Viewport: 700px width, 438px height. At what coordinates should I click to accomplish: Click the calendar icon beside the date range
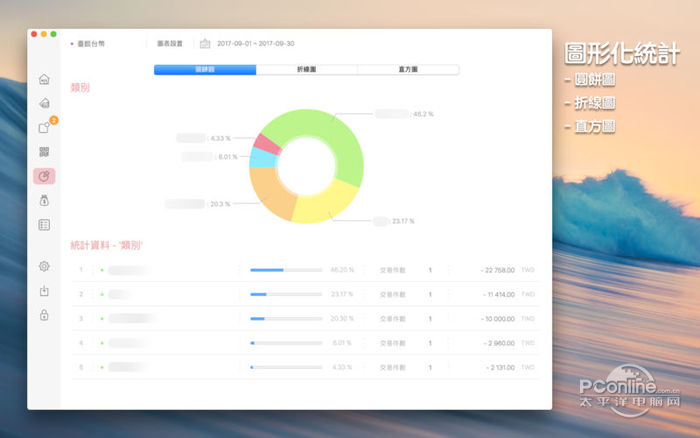tap(205, 43)
